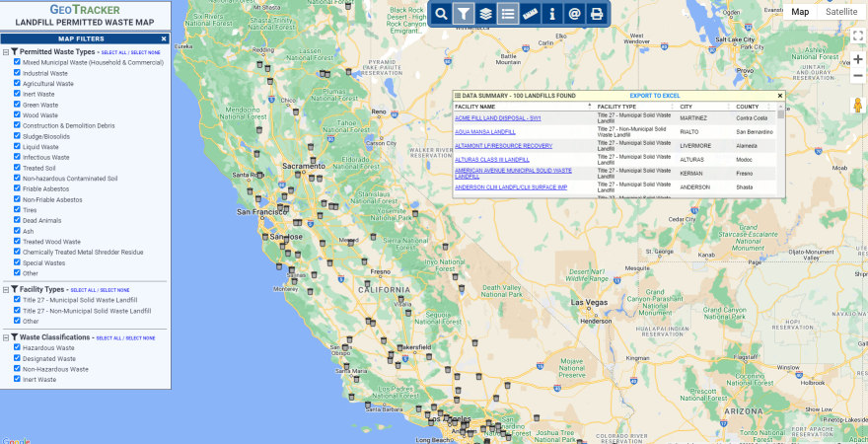Close the Data Summary window

pyautogui.click(x=780, y=96)
